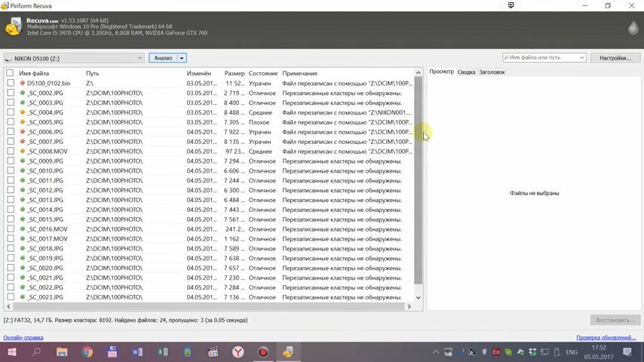Click the horizontal scrollbar of file list

point(209,306)
